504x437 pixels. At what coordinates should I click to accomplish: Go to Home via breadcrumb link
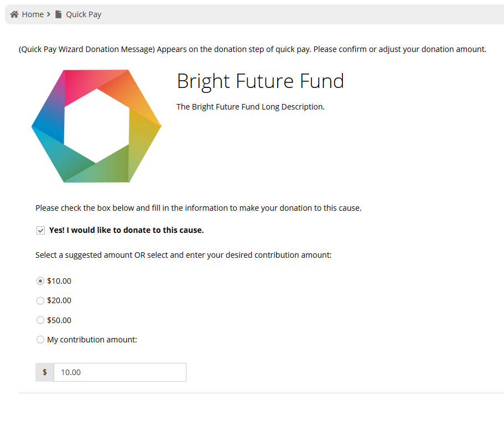click(x=33, y=14)
